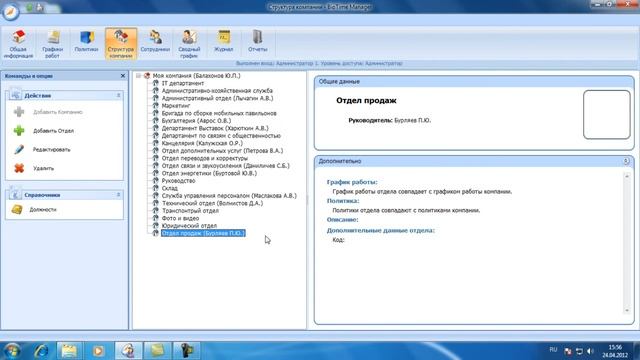Select the Фото и видео node

coord(180,218)
